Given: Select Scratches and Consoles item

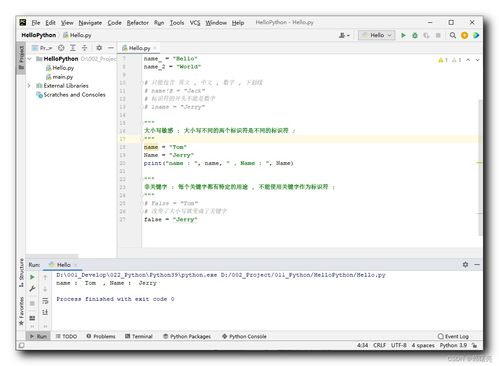Looking at the screenshot, I should pyautogui.click(x=71, y=95).
